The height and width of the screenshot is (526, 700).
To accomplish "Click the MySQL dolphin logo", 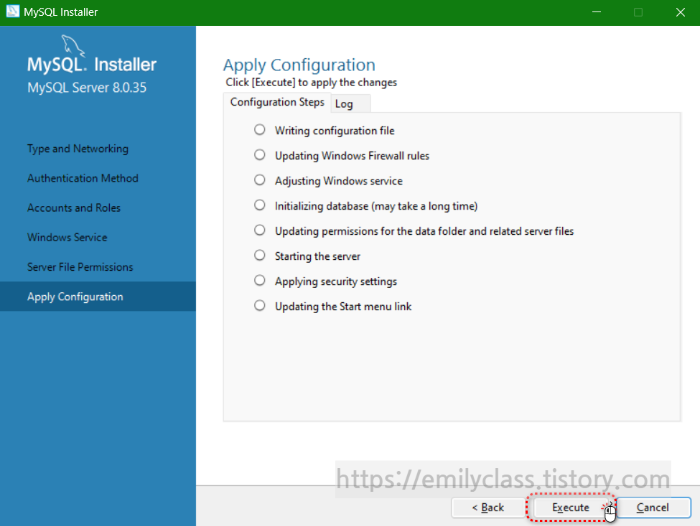I will pos(72,46).
